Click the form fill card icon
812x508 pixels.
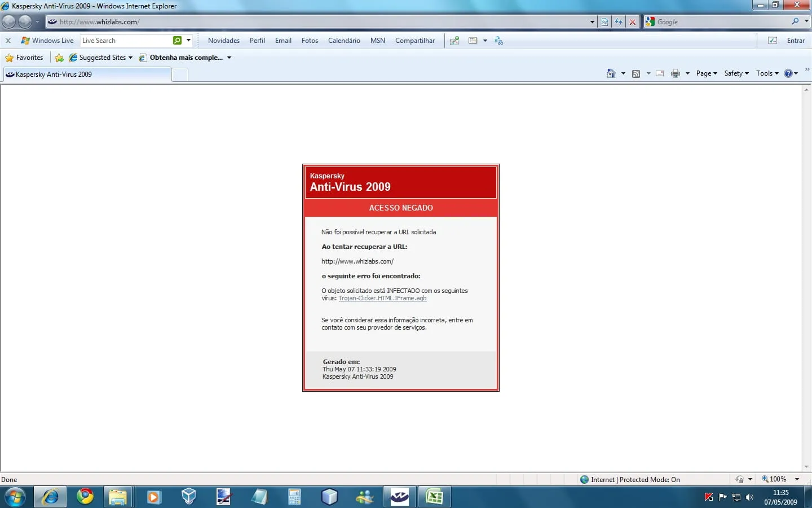pyautogui.click(x=473, y=41)
